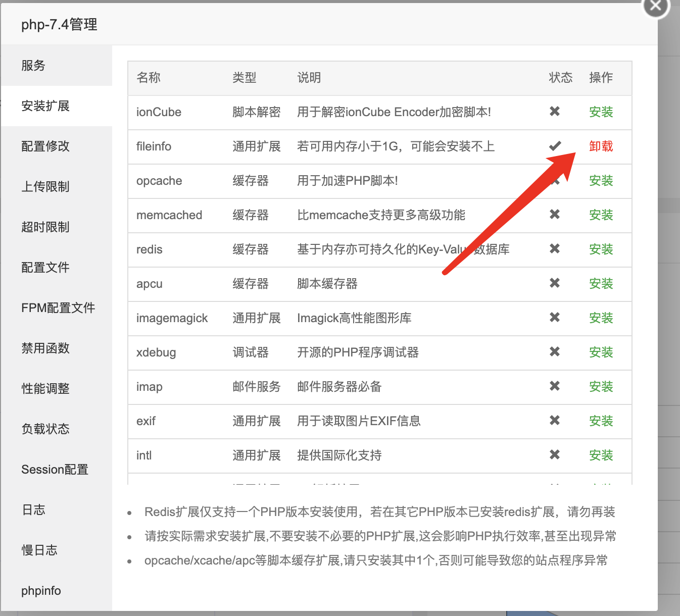This screenshot has width=680, height=616.
Task: Select the opcache name cell
Action: coord(159,181)
